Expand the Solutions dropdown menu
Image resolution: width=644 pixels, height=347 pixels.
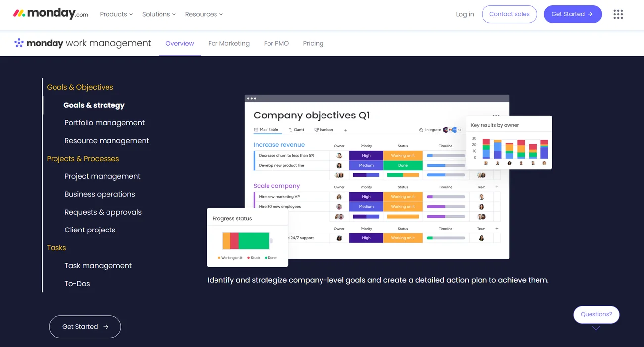pos(159,14)
